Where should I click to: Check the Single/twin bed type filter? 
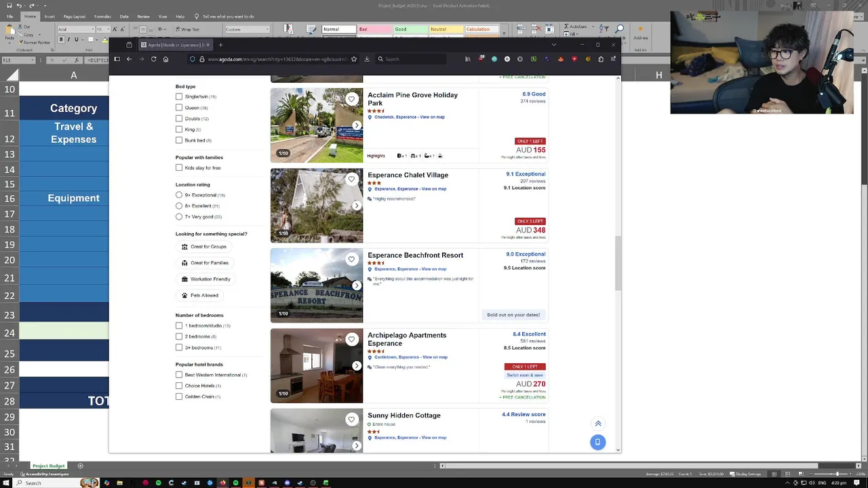pos(179,97)
